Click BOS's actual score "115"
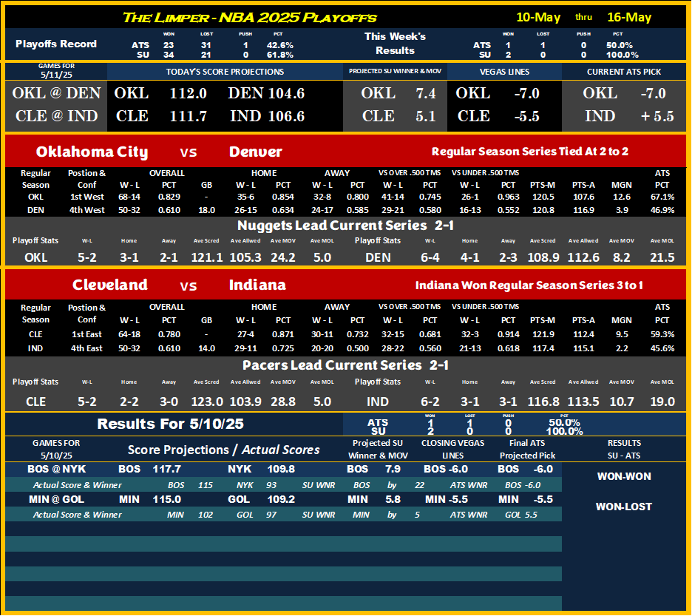Screen dimensions: 692x616 (x=206, y=485)
